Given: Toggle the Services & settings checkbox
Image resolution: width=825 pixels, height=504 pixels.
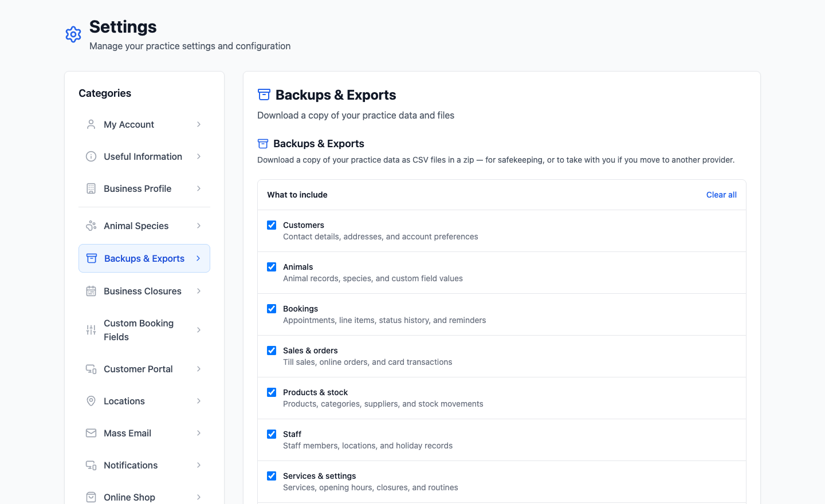Looking at the screenshot, I should point(272,476).
